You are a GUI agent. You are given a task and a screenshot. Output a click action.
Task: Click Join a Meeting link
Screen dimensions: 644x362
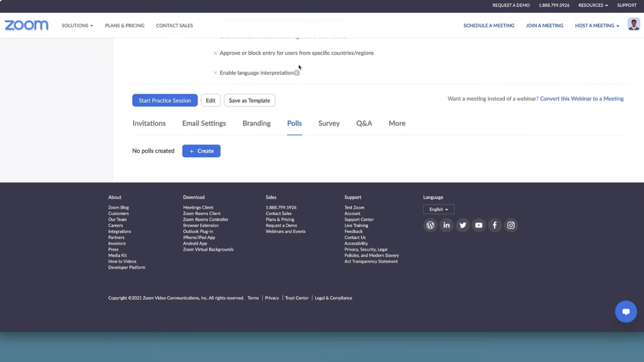tap(544, 26)
